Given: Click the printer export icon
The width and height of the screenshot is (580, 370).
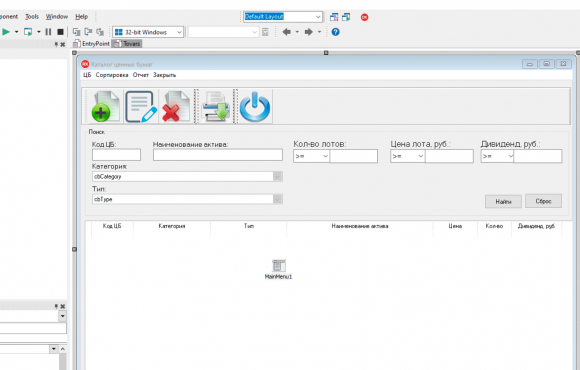Looking at the screenshot, I should [x=216, y=107].
